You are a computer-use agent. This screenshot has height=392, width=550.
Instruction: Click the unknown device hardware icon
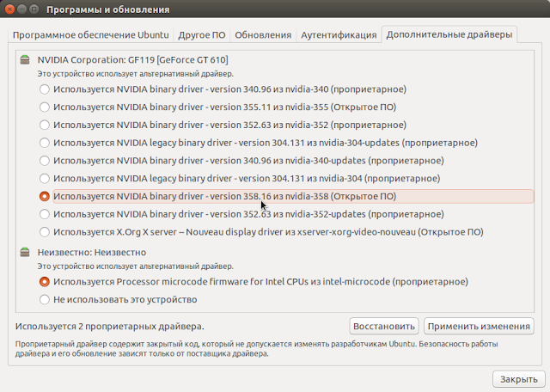(25, 252)
